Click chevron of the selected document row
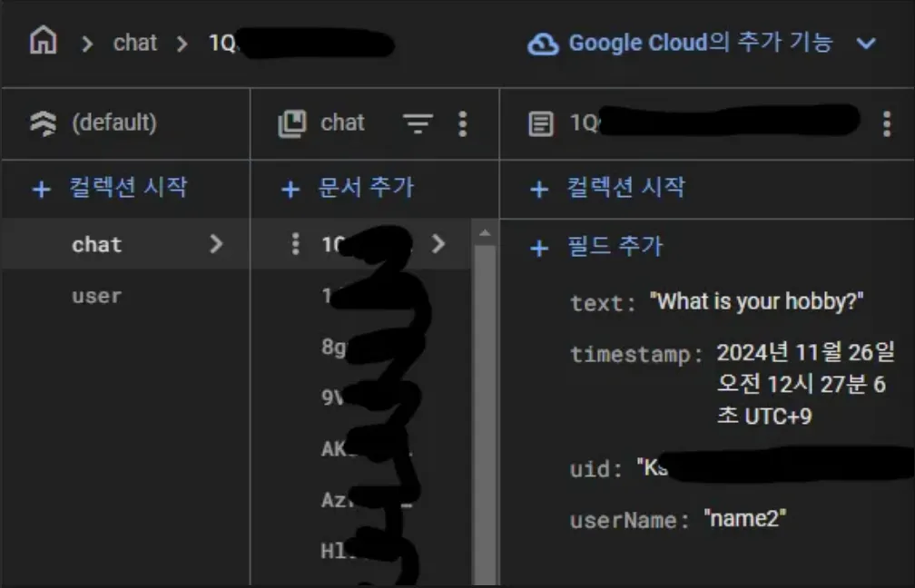The image size is (915, 588). 438,244
